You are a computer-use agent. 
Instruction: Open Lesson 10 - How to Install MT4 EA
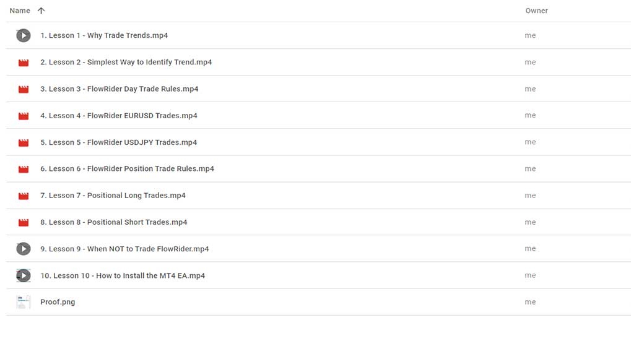tap(123, 275)
